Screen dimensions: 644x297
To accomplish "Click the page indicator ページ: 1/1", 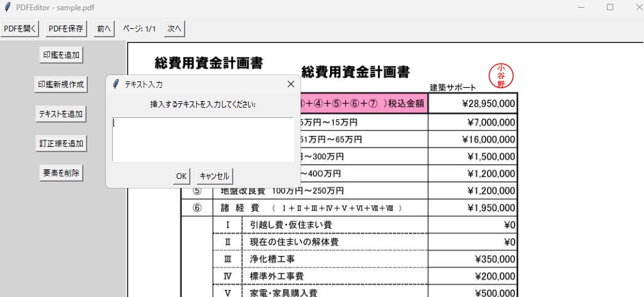I will pos(140,29).
